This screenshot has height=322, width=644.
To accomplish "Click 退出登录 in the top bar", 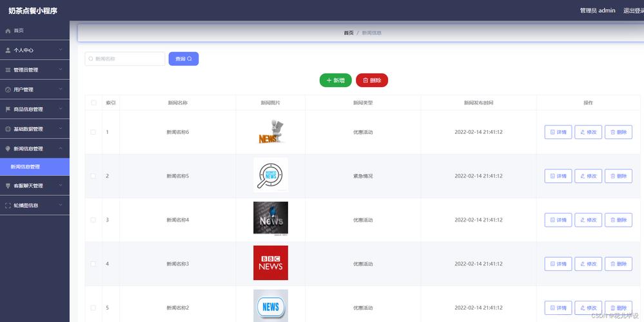I will pos(633,11).
